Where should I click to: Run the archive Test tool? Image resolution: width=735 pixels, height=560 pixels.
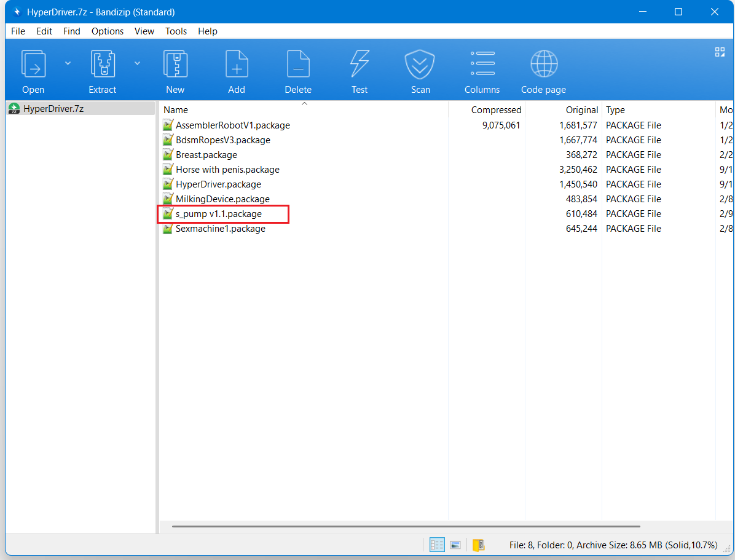[360, 64]
